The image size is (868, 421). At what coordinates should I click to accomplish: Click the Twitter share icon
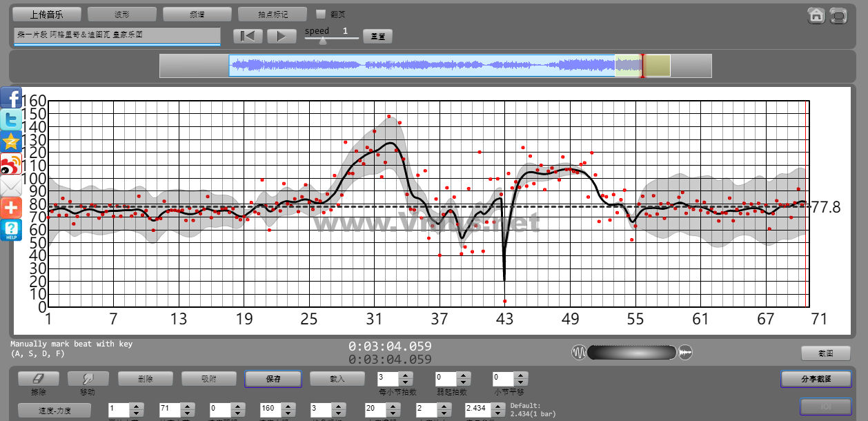pyautogui.click(x=11, y=120)
